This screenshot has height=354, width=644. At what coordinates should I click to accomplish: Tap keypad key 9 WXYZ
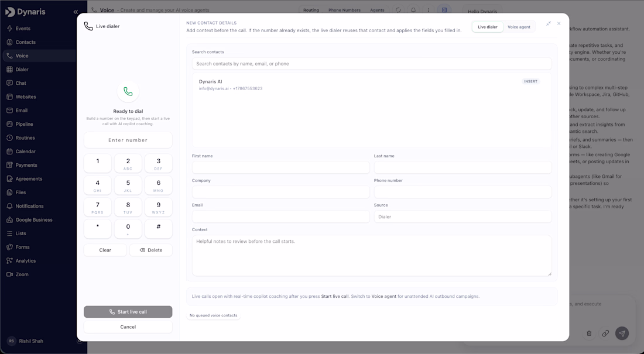pyautogui.click(x=159, y=207)
